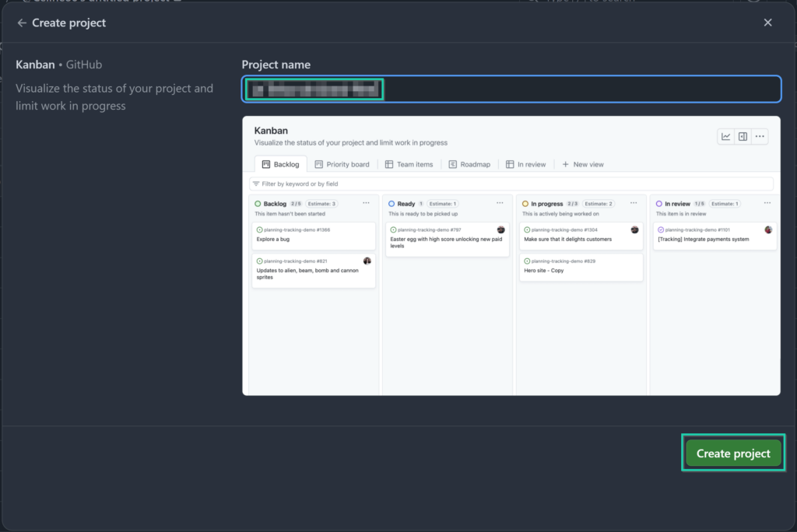
Task: Open the In progress column three-dot menu
Action: (x=634, y=203)
